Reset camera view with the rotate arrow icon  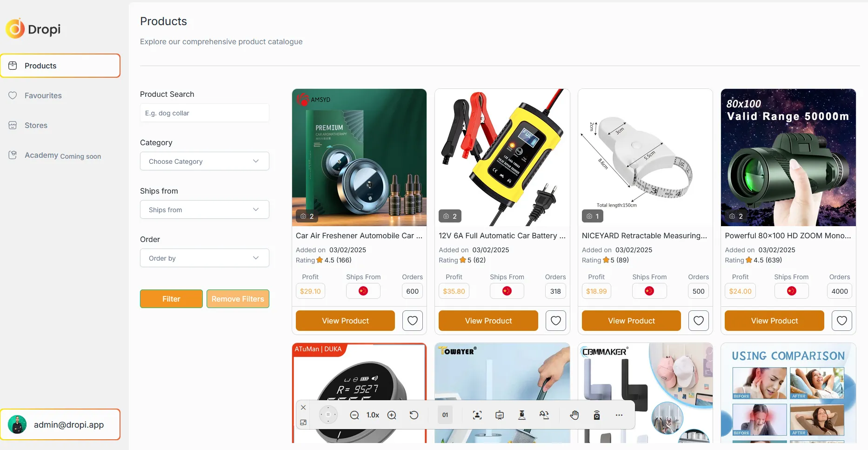[x=414, y=415]
